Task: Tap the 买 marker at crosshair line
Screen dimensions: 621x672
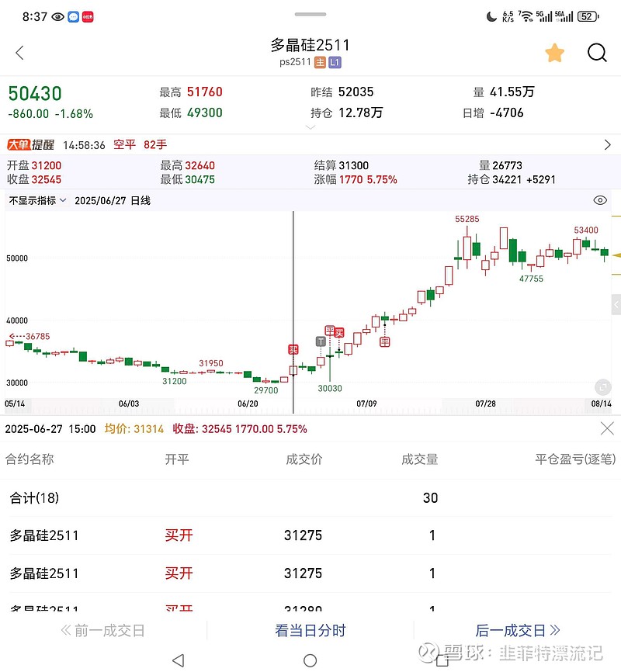Action: (293, 349)
